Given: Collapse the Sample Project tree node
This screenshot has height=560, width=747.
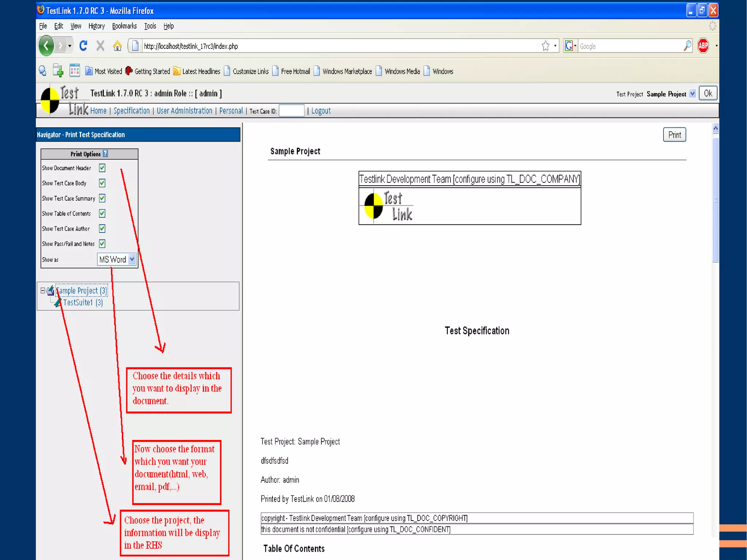Looking at the screenshot, I should [x=43, y=290].
